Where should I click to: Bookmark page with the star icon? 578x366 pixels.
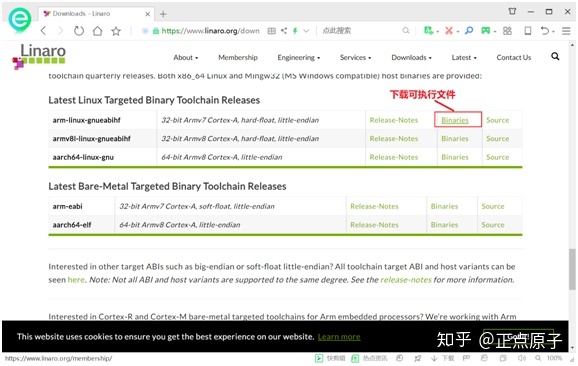coord(116,31)
